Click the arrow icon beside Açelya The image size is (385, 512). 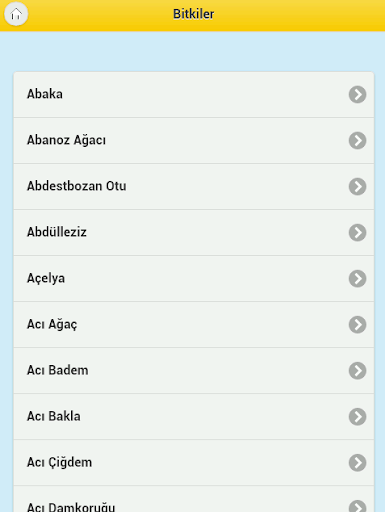coord(358,278)
